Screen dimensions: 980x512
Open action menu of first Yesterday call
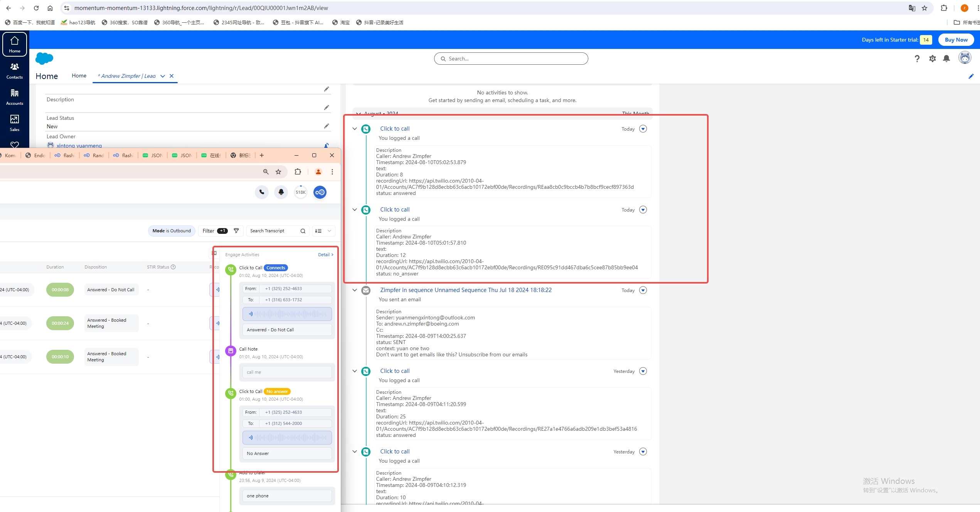coord(643,371)
